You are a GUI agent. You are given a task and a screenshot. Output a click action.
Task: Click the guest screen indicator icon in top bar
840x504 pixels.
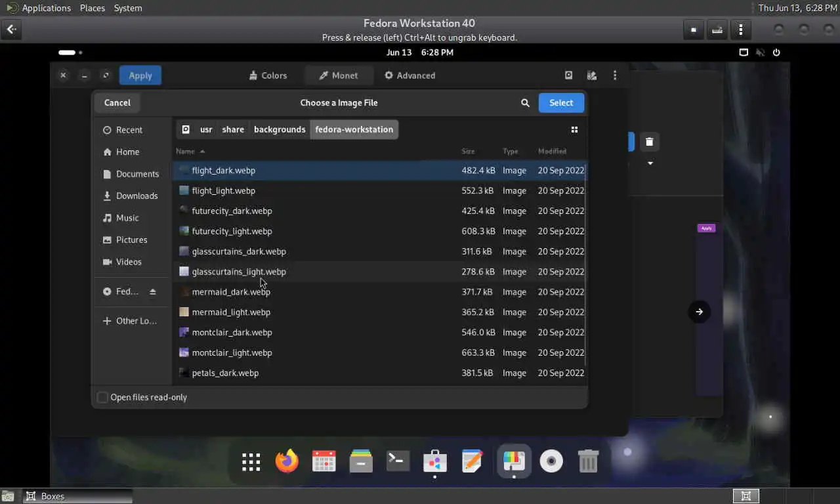point(744,52)
